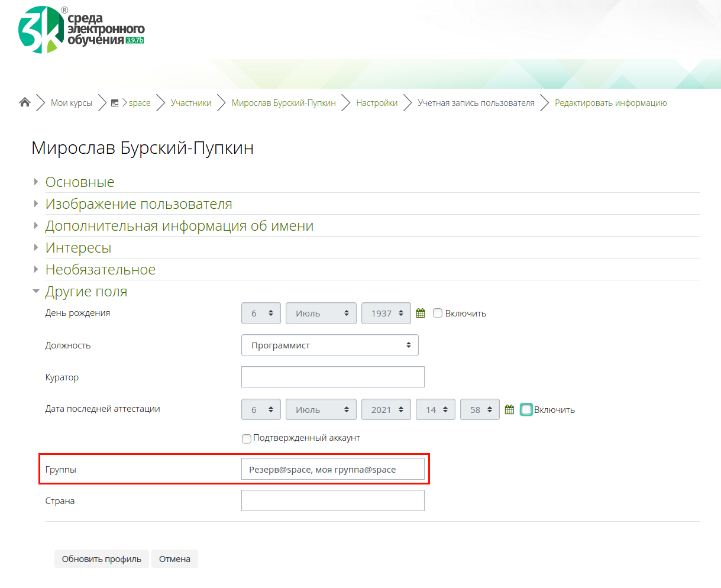The width and height of the screenshot is (721, 588).
Task: Check the Подтвержденный аккаунт checkbox
Action: 247,439
